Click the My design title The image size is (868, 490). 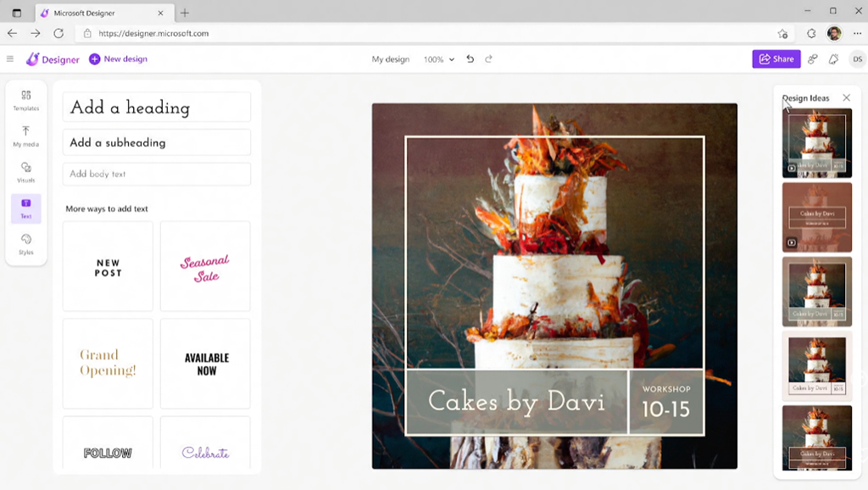pyautogui.click(x=390, y=59)
